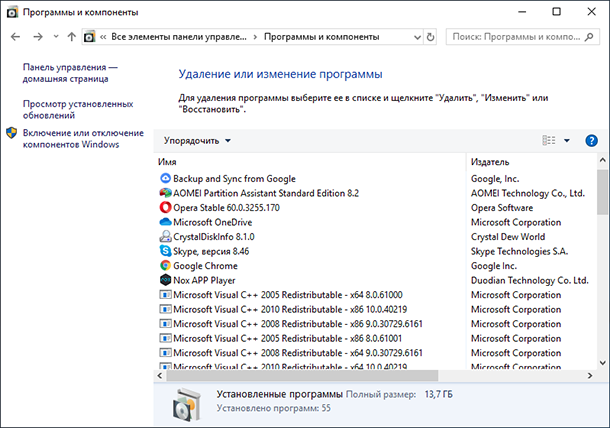Click the horizontal scrollbar left arrow
Viewport: 610px width, 428px height.
160,375
